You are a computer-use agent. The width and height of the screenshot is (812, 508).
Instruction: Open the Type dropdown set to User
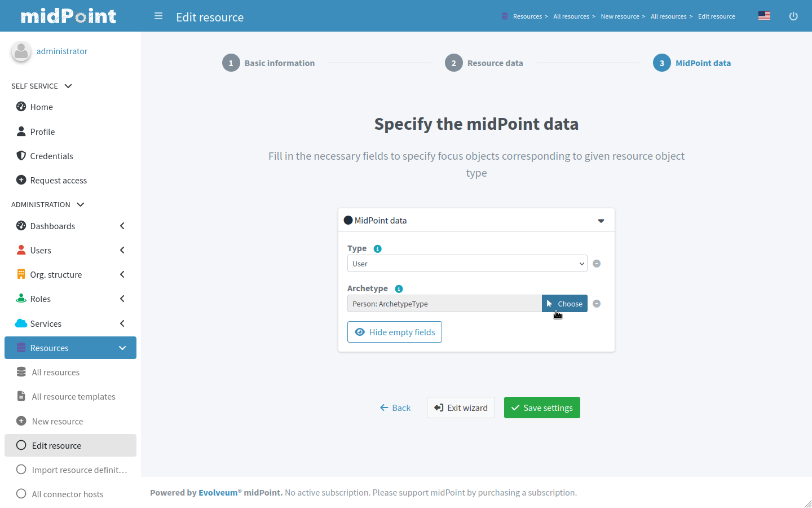[467, 263]
